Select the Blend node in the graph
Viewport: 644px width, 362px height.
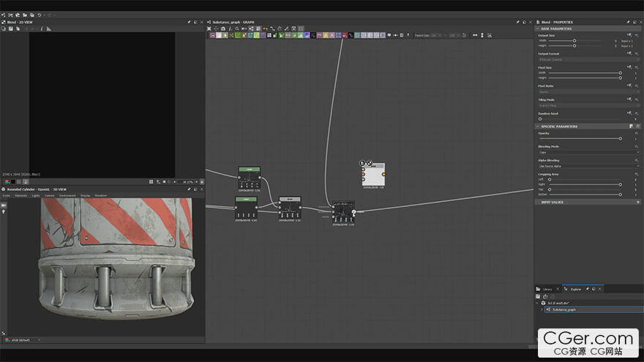pos(342,212)
